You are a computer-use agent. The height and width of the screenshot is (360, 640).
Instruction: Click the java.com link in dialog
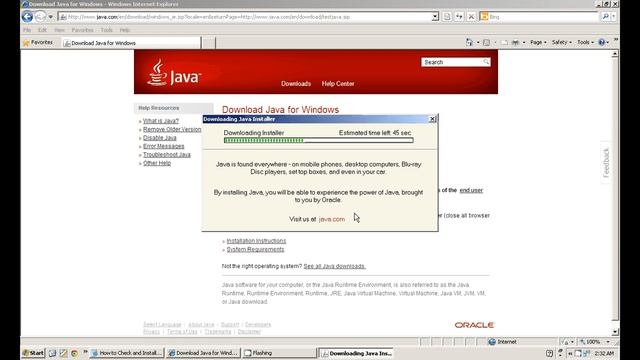pyautogui.click(x=331, y=219)
